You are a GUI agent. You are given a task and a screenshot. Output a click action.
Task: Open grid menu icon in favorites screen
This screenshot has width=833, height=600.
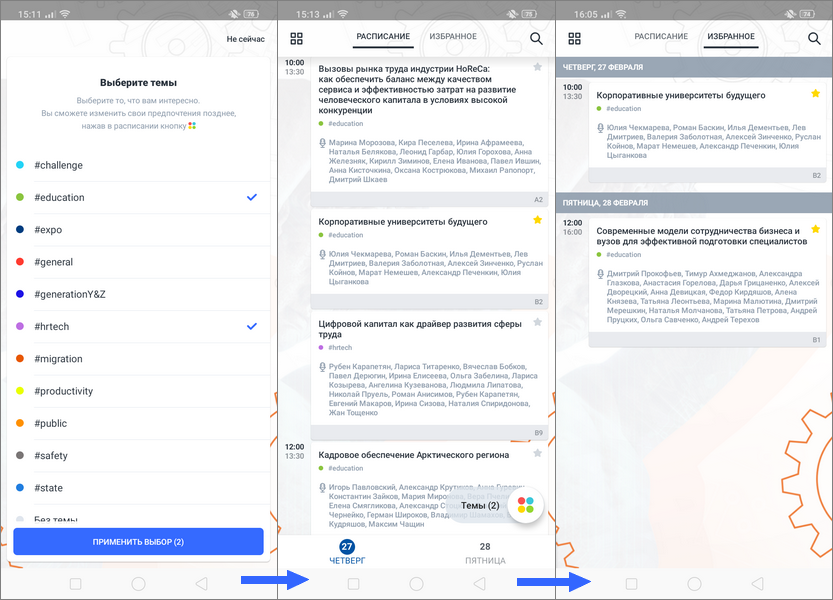pyautogui.click(x=574, y=38)
